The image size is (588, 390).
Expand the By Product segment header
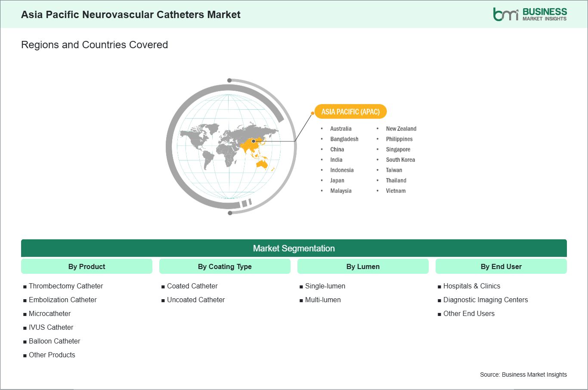click(x=87, y=266)
